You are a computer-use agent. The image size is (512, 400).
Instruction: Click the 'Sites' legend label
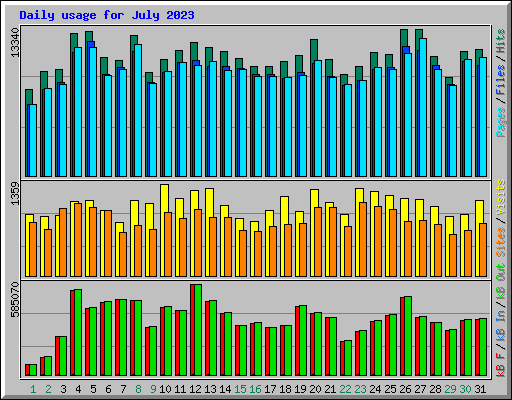[x=501, y=242]
